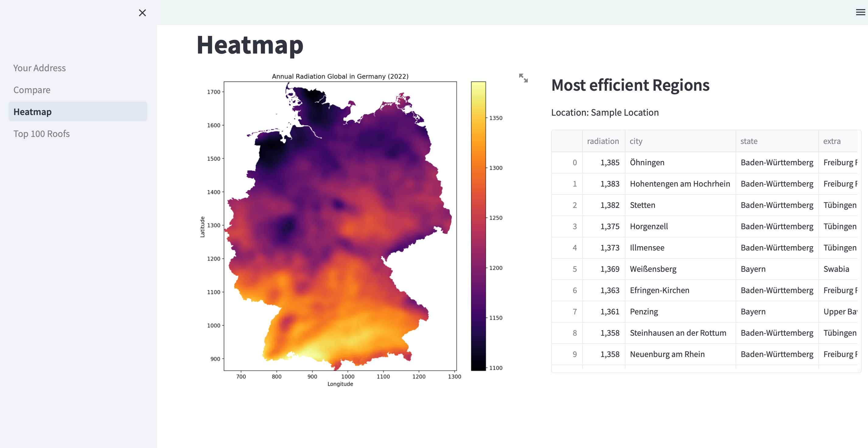Viewport: 868px width, 448px height.
Task: Select the Hohentengen am Hochrhein cell
Action: click(680, 184)
